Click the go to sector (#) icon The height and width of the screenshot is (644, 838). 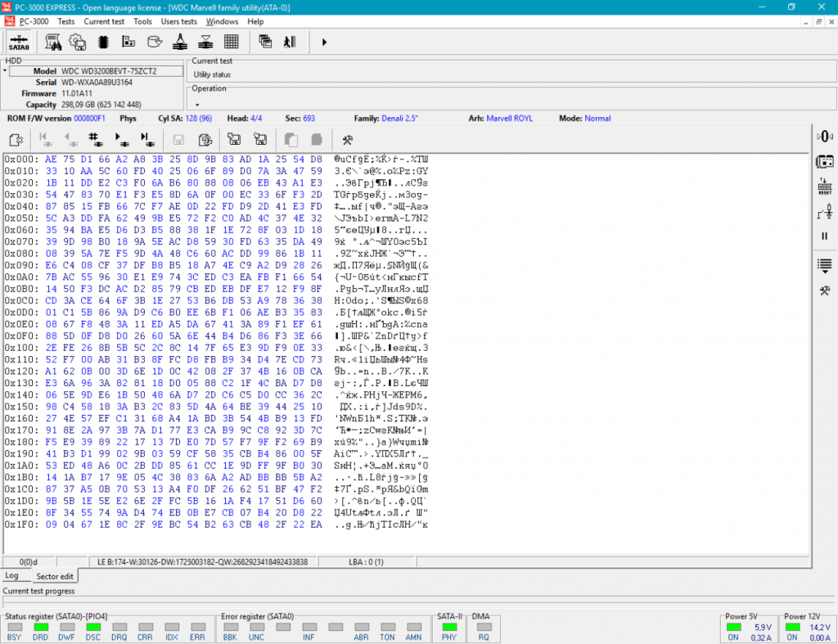pos(95,139)
